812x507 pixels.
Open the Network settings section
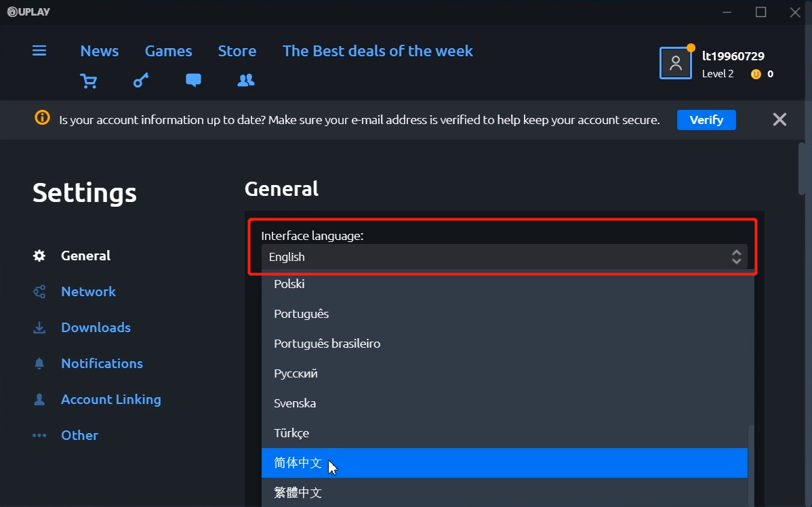click(x=88, y=291)
